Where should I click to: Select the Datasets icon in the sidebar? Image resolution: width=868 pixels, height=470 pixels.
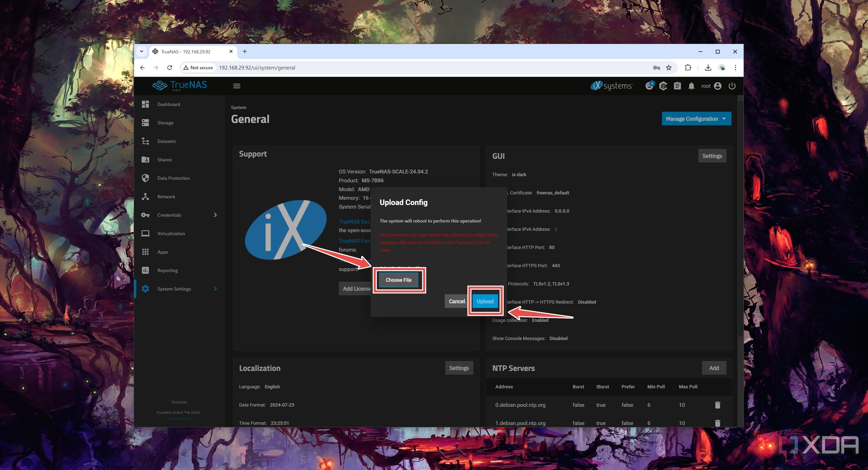coord(146,141)
